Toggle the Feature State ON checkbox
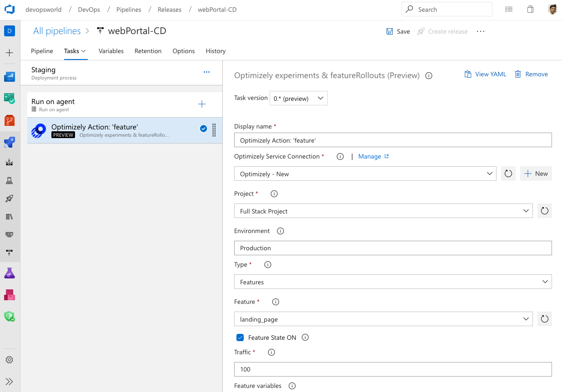Screen dimensions: 562x392 point(240,337)
